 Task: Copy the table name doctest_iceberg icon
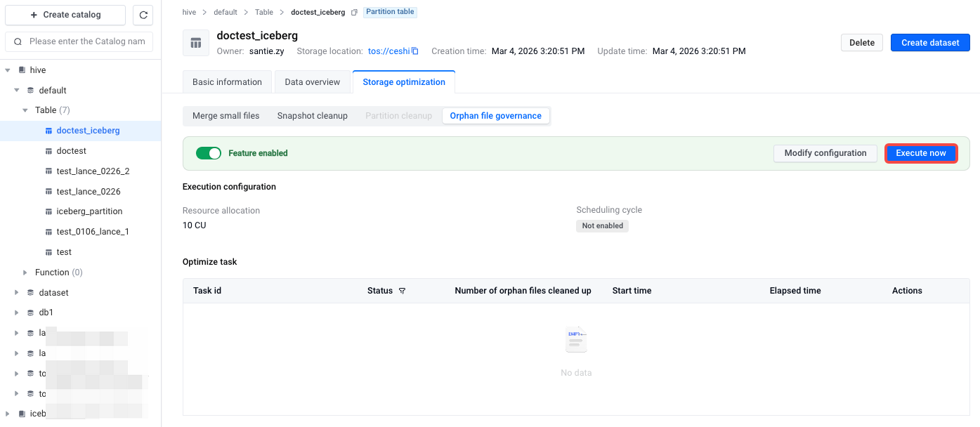pos(354,13)
